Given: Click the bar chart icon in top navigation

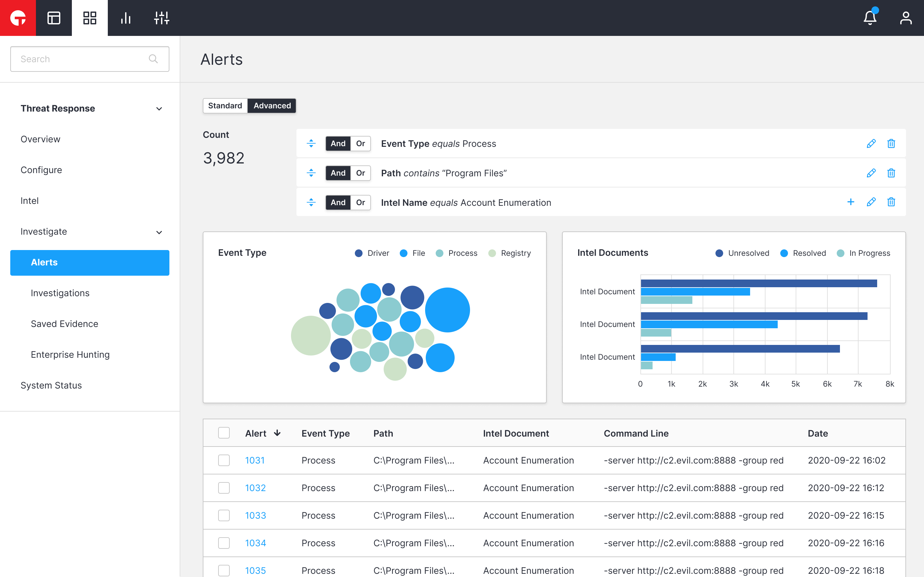Looking at the screenshot, I should tap(126, 18).
